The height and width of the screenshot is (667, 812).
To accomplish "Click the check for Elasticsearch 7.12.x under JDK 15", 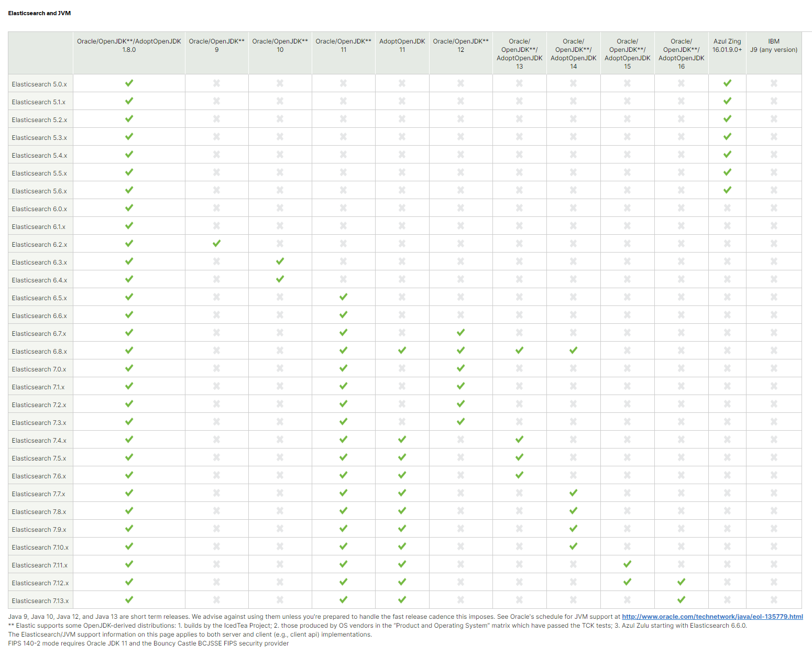I will [x=627, y=582].
